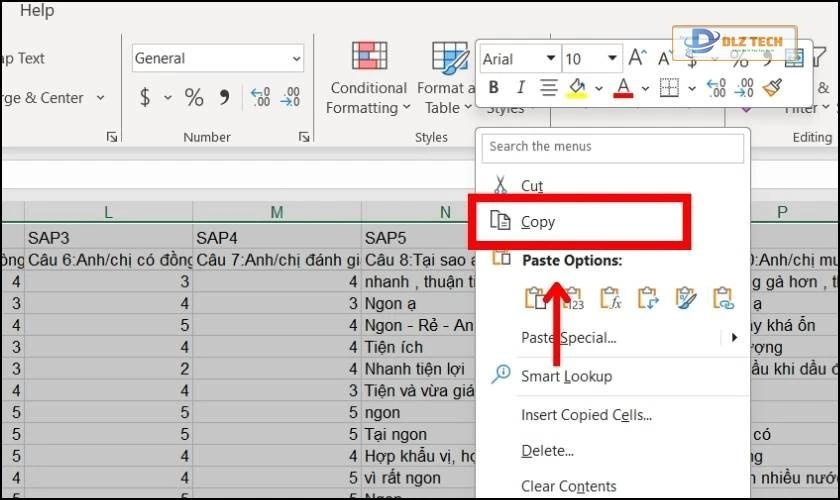
Task: Click Paste Transpose icon in Paste Options
Action: pyautogui.click(x=648, y=297)
